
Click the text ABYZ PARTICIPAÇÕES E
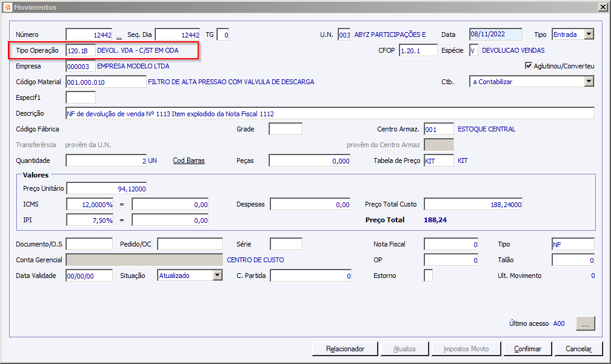pos(390,35)
